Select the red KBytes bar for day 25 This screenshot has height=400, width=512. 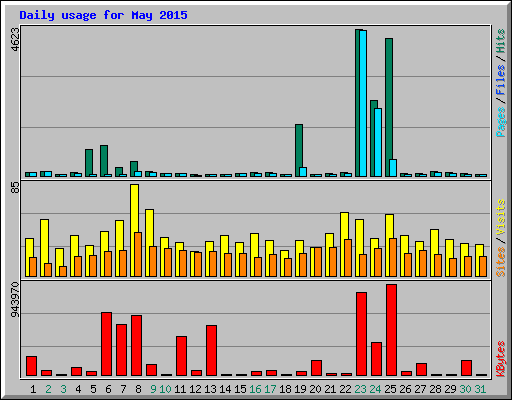(x=391, y=330)
